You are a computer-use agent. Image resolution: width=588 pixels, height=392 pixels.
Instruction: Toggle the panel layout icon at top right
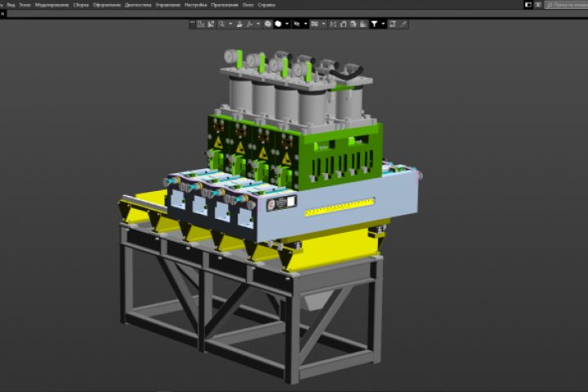[528, 5]
